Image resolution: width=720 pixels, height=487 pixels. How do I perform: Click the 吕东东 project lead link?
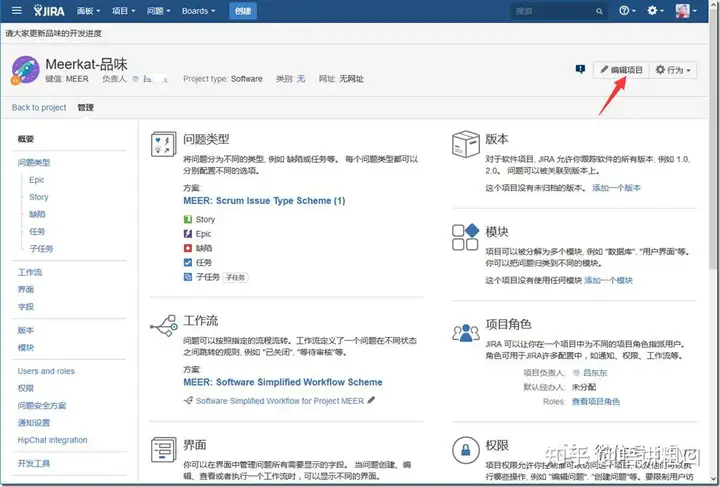[595, 373]
